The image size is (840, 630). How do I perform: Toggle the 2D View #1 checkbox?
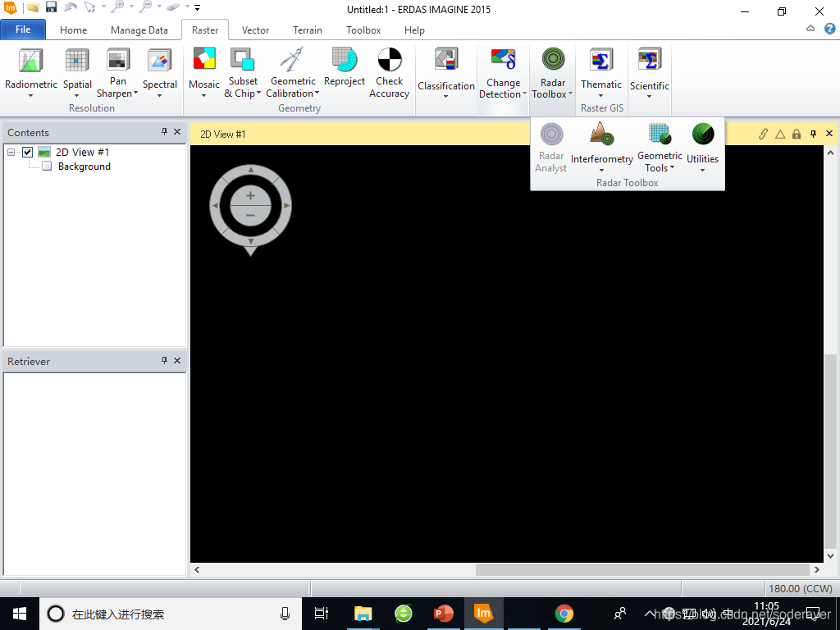[x=27, y=152]
